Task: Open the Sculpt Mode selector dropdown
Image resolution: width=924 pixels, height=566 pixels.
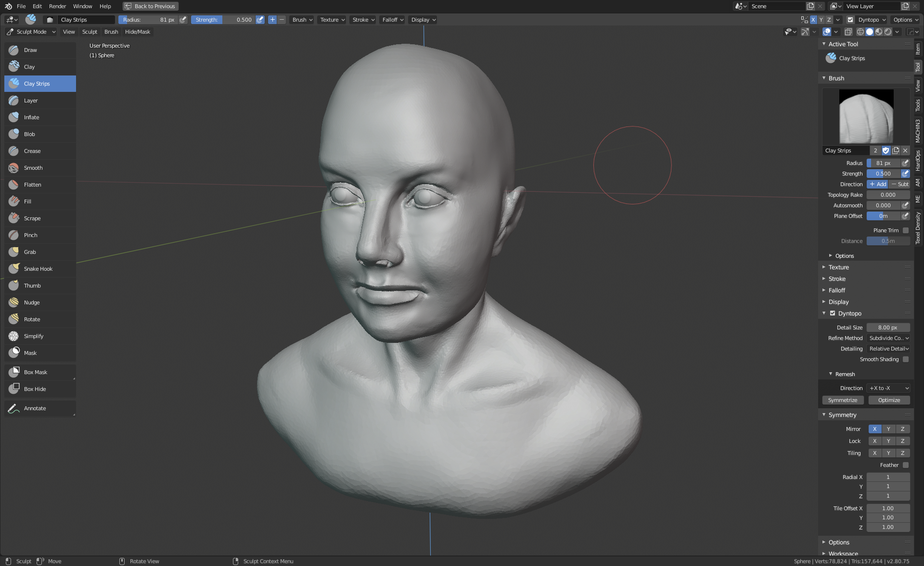Action: coord(31,32)
